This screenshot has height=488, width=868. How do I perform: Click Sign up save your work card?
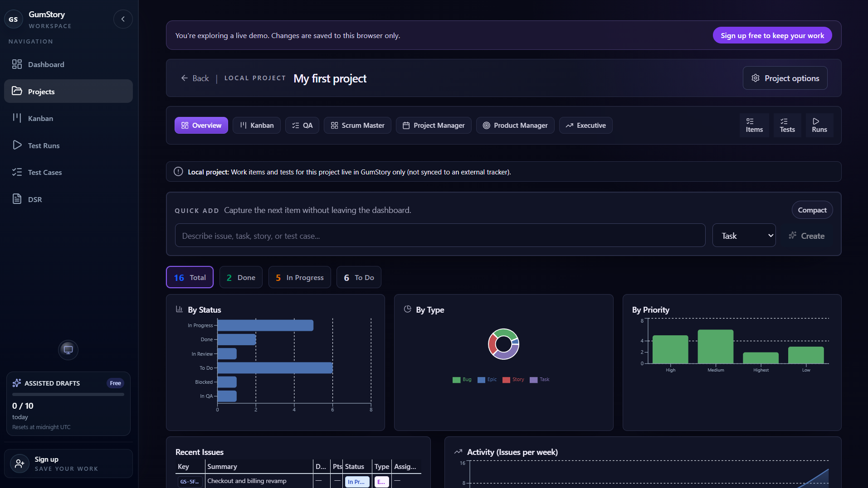pyautogui.click(x=68, y=464)
